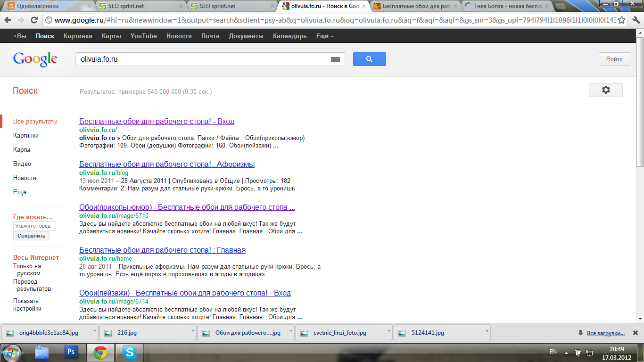The width and height of the screenshot is (644, 362).
Task: Select Только на русском filter
Action: (x=27, y=270)
